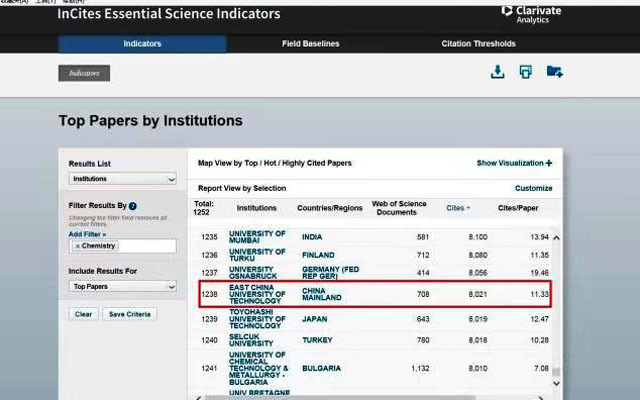The image size is (640, 400).
Task: Switch to the Citation Thresholds tab
Action: coord(478,44)
